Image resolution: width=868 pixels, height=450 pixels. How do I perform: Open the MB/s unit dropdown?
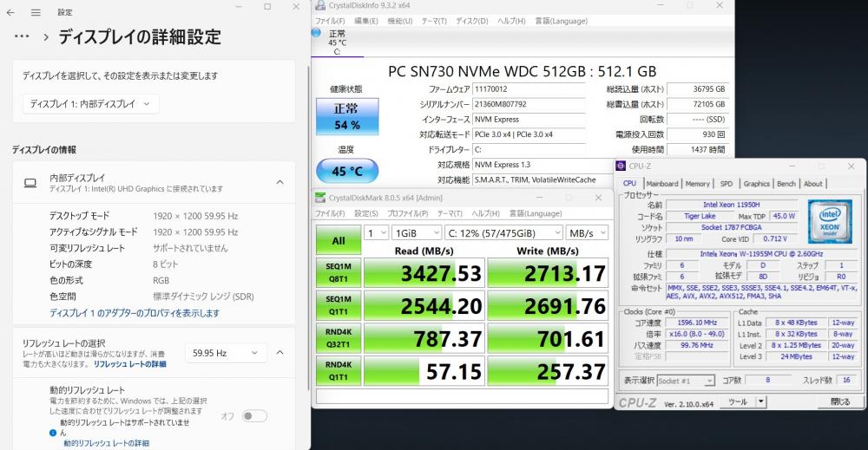click(588, 233)
